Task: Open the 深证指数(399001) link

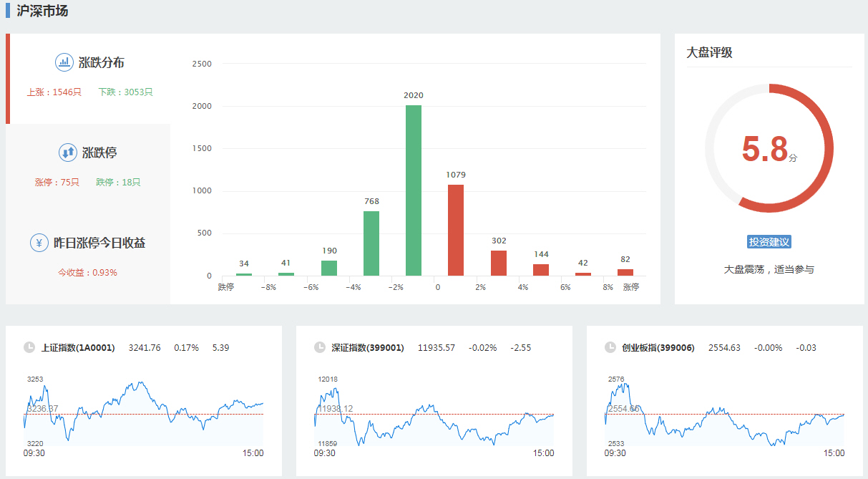Action: (x=368, y=348)
